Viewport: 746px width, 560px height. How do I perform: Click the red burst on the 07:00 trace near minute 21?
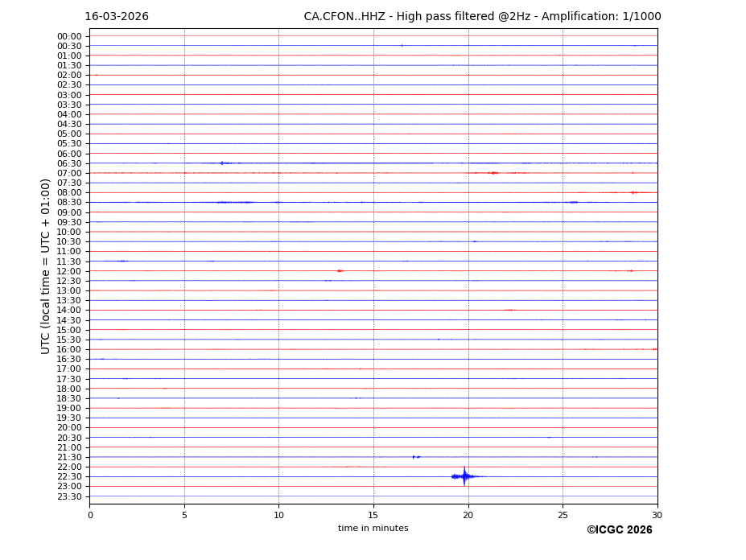pos(493,173)
